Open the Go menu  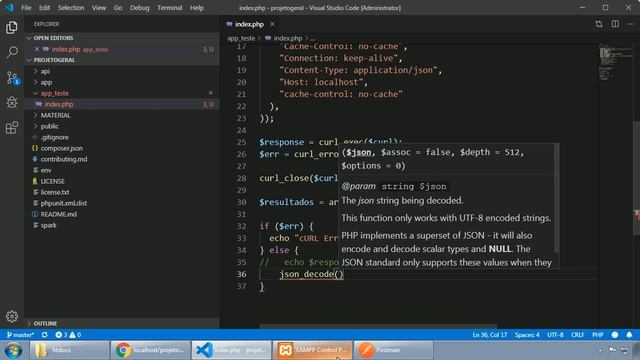[x=118, y=8]
